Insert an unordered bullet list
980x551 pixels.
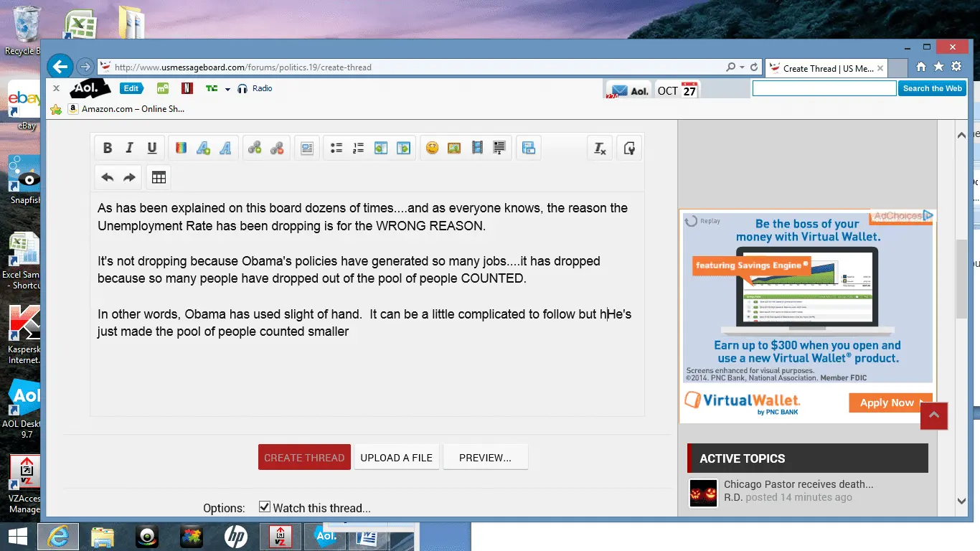tap(336, 148)
